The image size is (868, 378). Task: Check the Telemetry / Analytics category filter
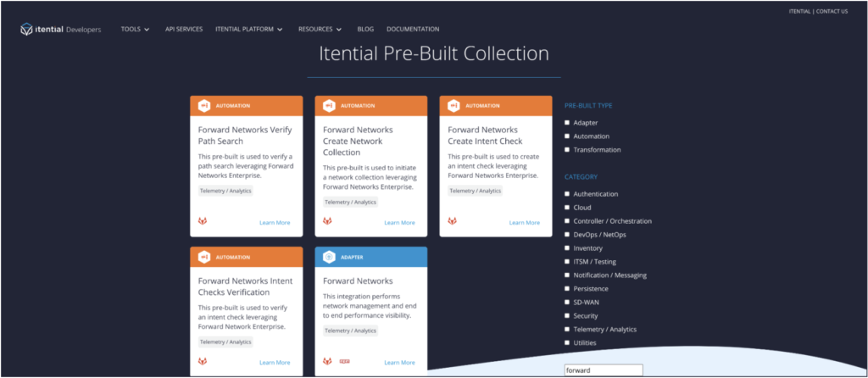coord(567,330)
